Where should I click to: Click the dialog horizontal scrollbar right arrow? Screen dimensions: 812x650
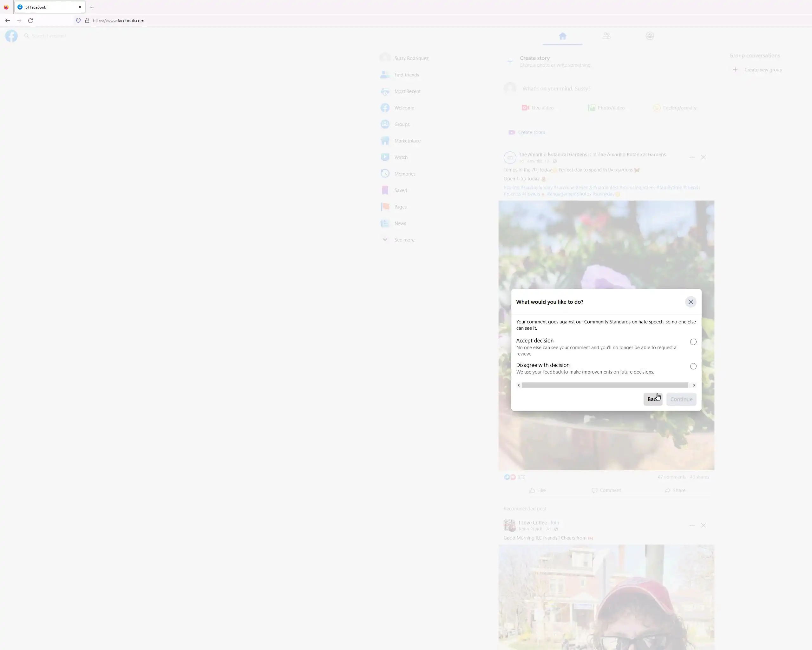click(694, 385)
